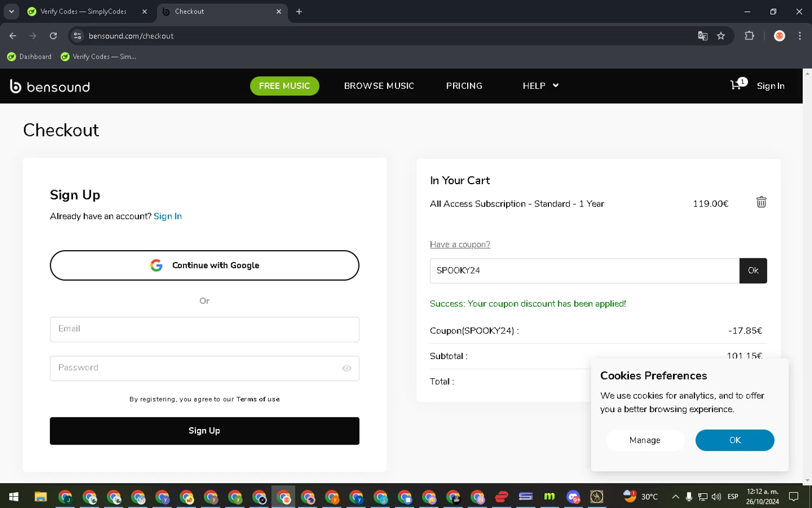Open FREE MUSIC in the navigation
812x508 pixels.
pyautogui.click(x=284, y=86)
